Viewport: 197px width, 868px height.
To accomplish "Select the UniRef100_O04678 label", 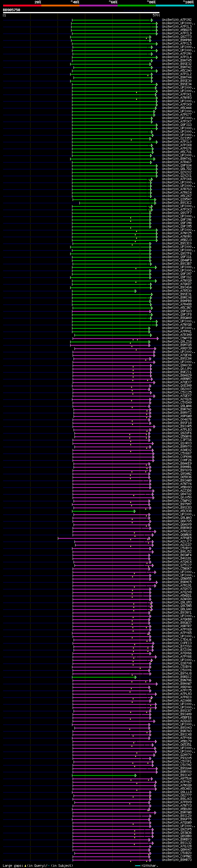I will (177, 419).
